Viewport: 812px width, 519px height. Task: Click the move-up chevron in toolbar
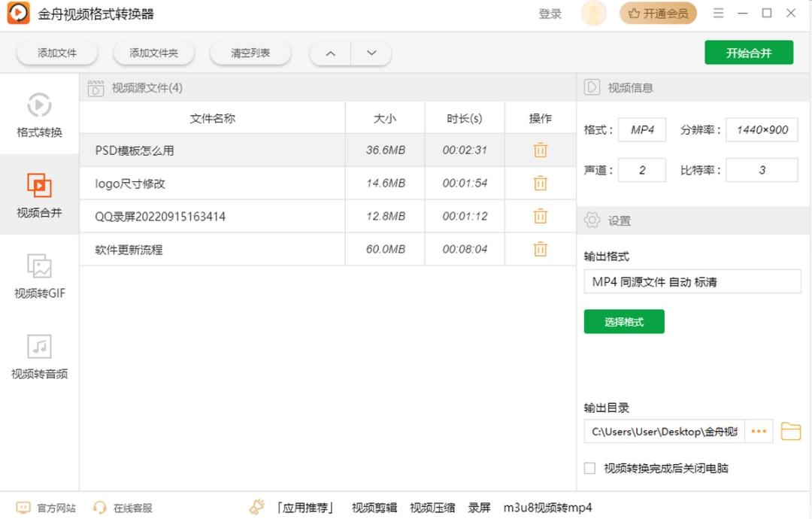coord(329,53)
